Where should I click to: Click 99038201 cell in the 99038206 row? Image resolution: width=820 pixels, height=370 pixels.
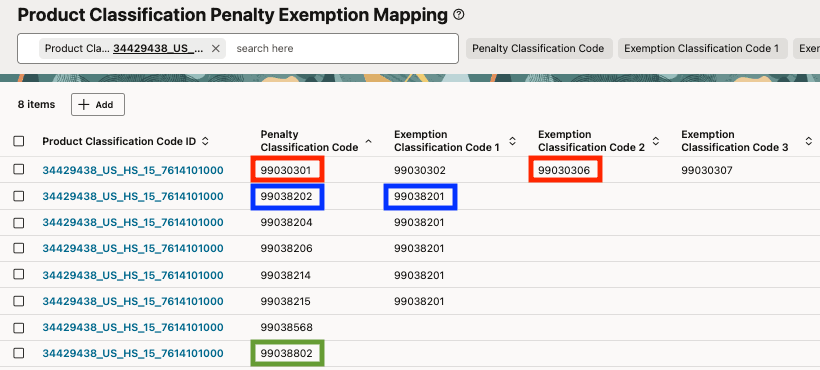point(419,248)
